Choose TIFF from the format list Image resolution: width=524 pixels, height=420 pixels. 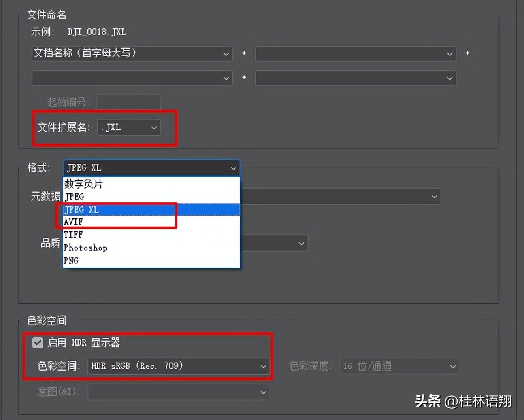(x=151, y=235)
